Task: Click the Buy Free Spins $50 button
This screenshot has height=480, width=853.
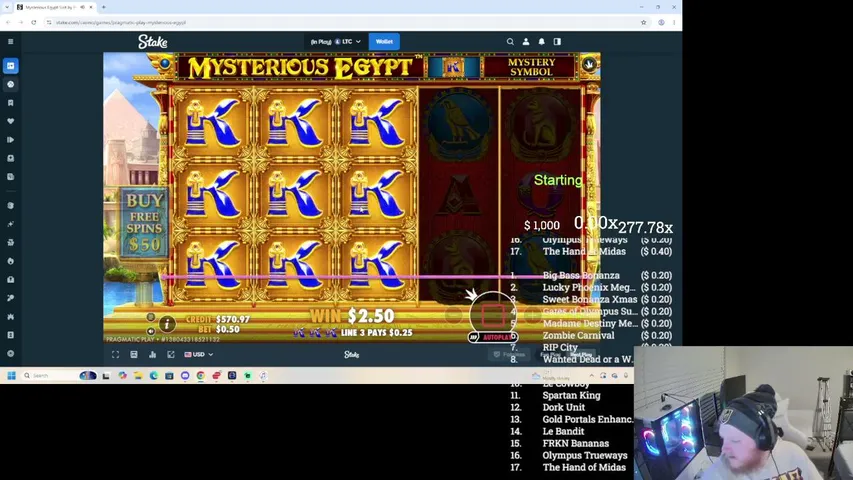Action: [x=144, y=223]
